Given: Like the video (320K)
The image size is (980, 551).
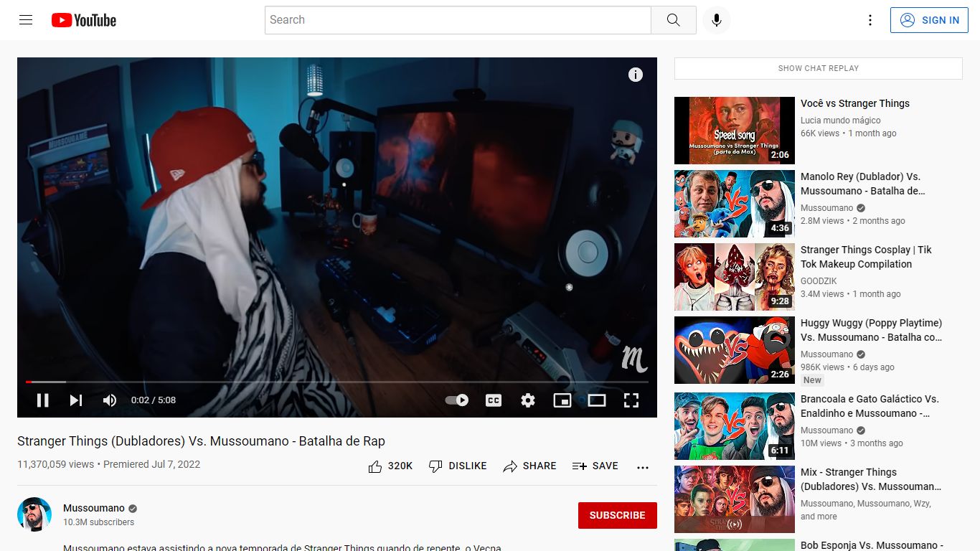Looking at the screenshot, I should [x=390, y=466].
